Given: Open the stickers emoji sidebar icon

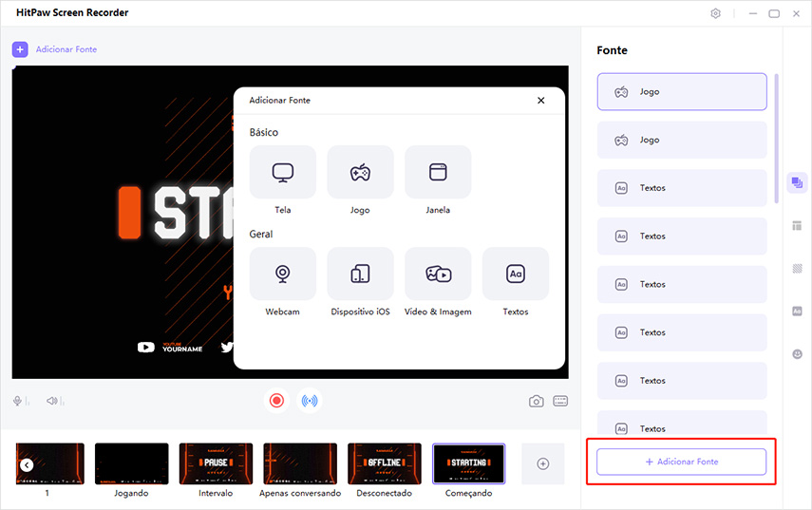Looking at the screenshot, I should click(797, 354).
